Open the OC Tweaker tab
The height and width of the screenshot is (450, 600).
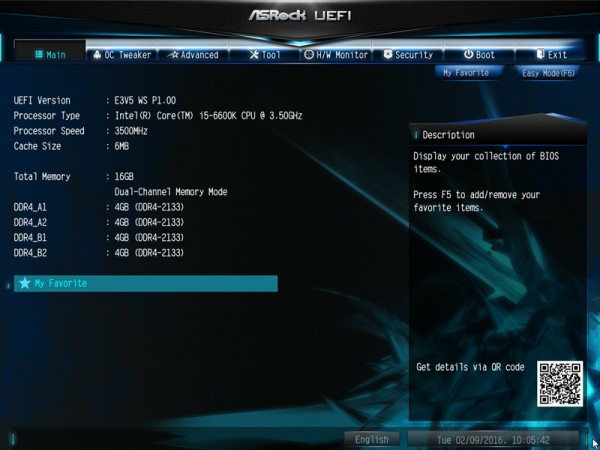point(122,55)
